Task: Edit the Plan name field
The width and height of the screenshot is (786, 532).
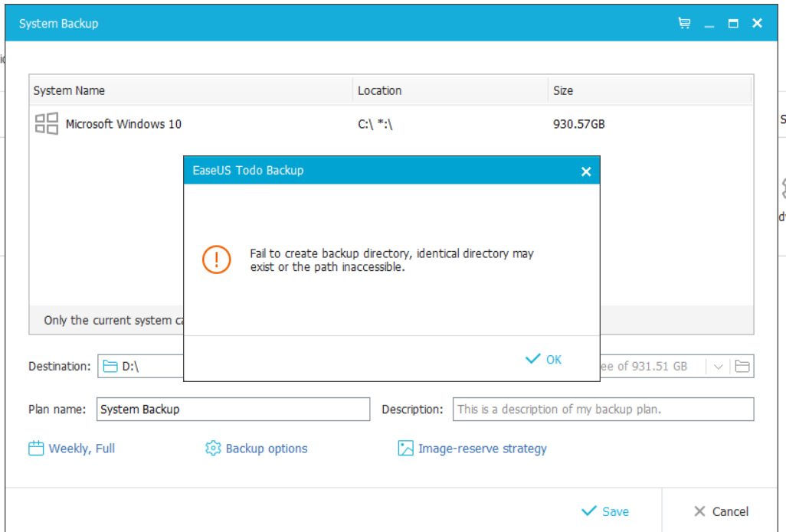Action: [x=233, y=410]
